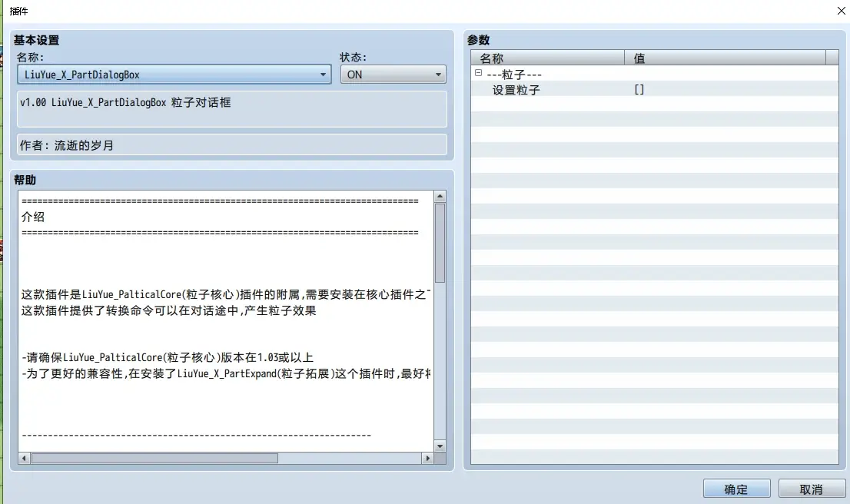Click the line starting 这款插件提供了转换命令

pyautogui.click(x=168, y=310)
